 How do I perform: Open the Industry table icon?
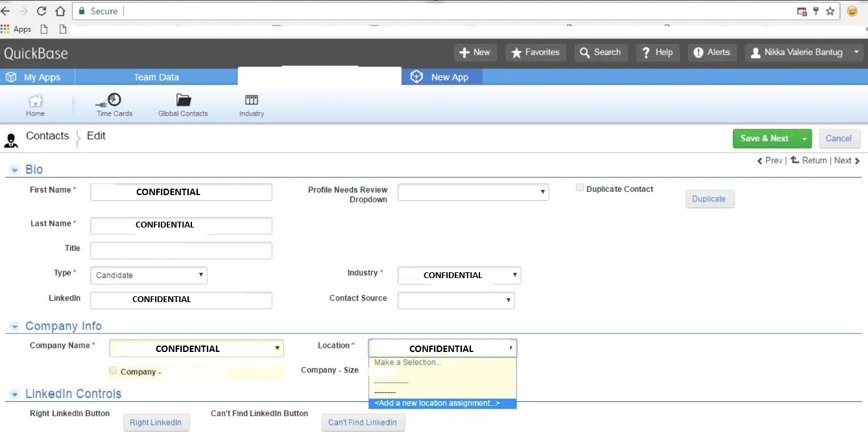(x=251, y=105)
